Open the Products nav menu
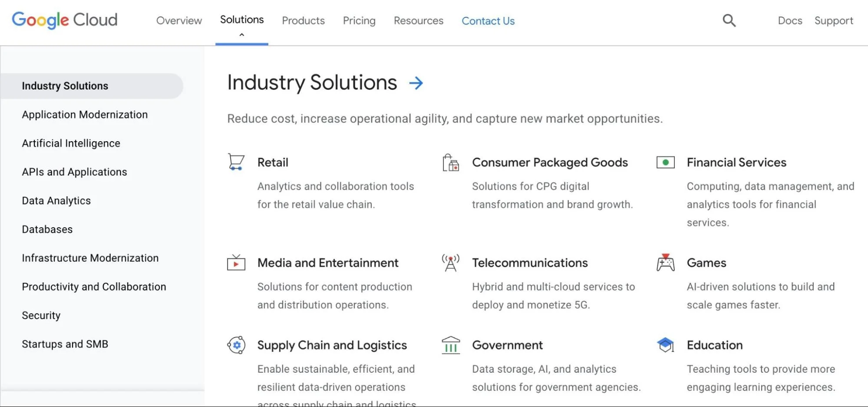 [x=303, y=20]
